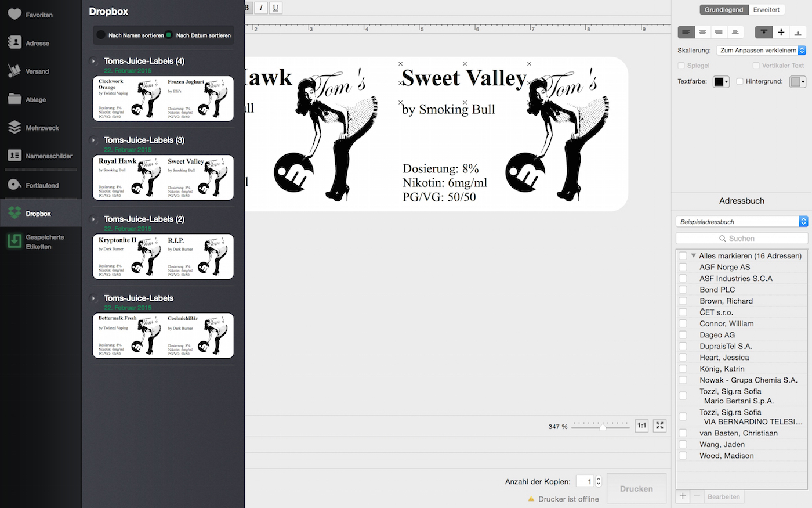Select Nach Datum sortieren radio option
This screenshot has height=508, width=812.
point(169,35)
